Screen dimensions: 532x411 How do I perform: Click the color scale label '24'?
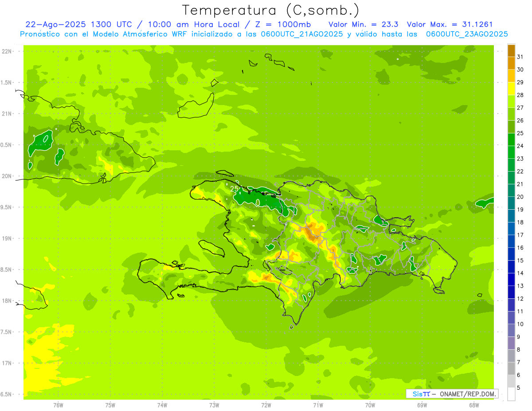520,145
